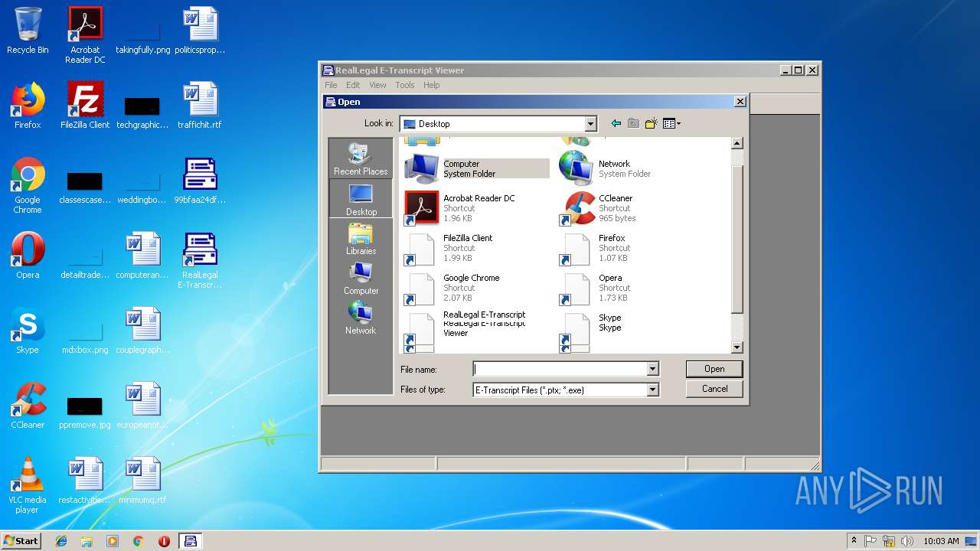Select Google Chrome desktop icon
Image resolution: width=980 pixels, height=551 pixels.
(x=28, y=185)
